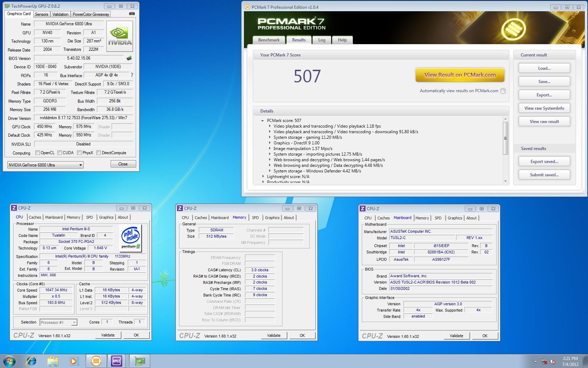Screen dimensions: 588x368
Task: Click the Show desktop strip
Action: click(585, 361)
